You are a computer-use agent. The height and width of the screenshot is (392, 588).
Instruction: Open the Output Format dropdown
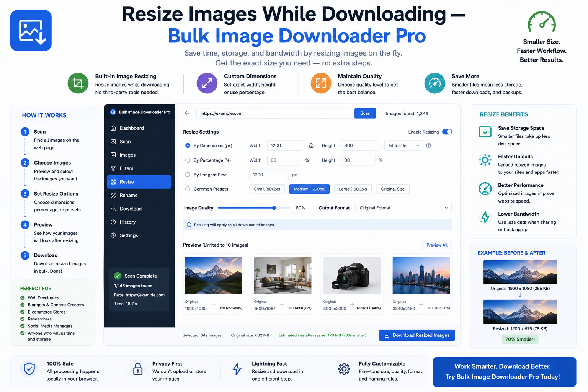403,208
